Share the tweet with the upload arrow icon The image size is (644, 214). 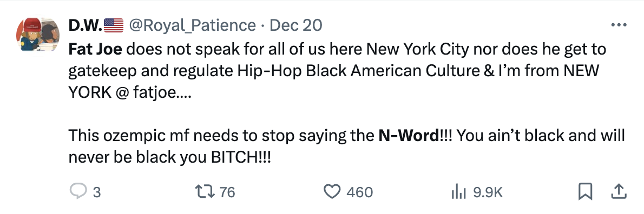click(619, 191)
